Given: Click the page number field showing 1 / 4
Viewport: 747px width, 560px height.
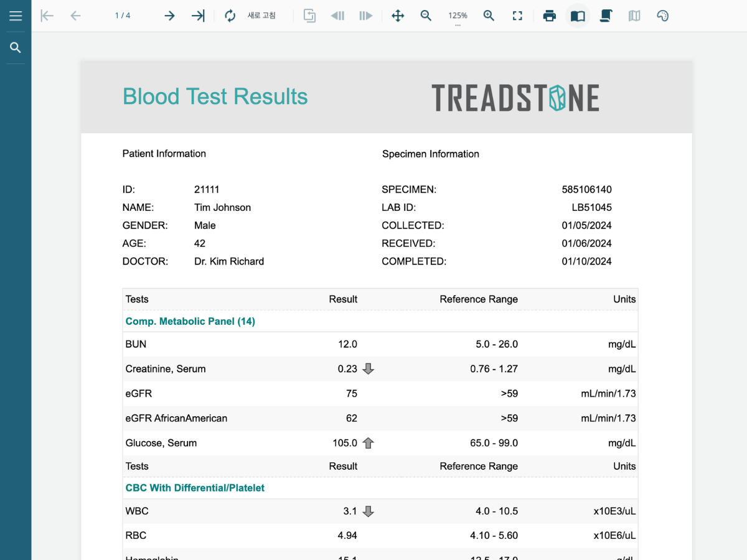Looking at the screenshot, I should point(123,16).
